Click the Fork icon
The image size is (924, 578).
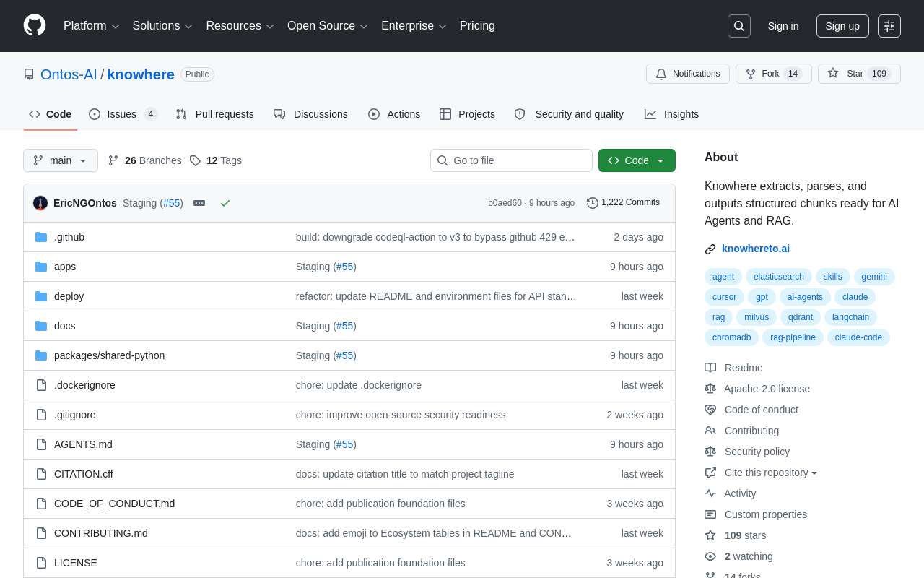tap(751, 74)
